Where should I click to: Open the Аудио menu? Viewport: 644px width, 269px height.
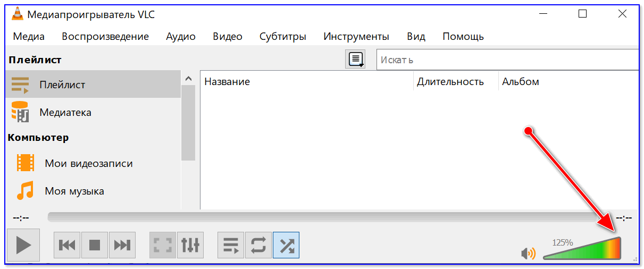pos(181,37)
